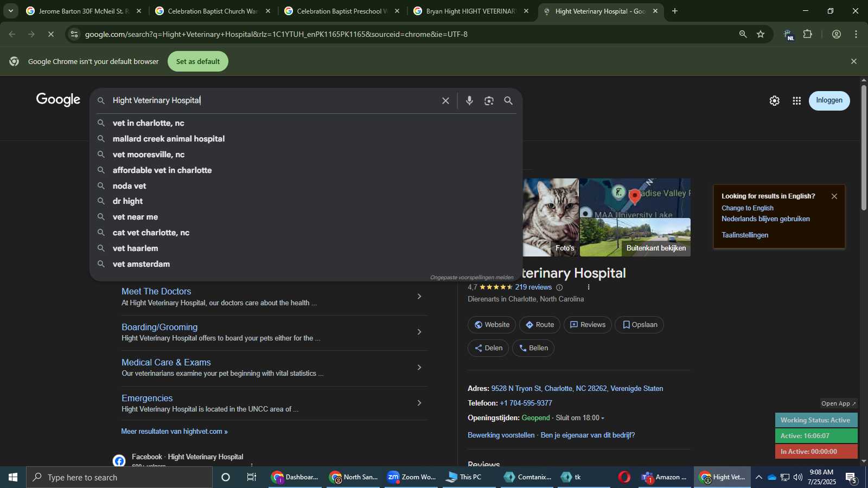Image resolution: width=868 pixels, height=488 pixels.
Task: Select suggestion 'vet in charlotte, nc'
Action: (x=306, y=123)
